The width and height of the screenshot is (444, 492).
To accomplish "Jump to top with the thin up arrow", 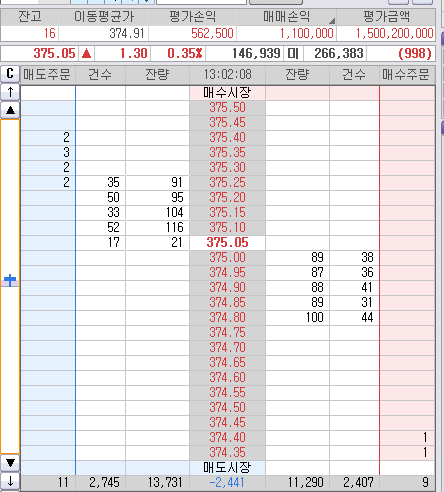I will pyautogui.click(x=10, y=92).
